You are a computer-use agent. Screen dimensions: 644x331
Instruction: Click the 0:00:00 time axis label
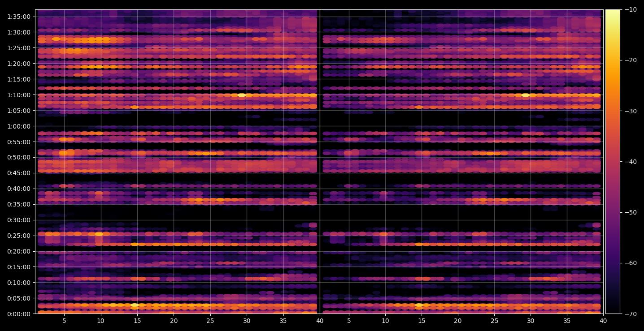point(19,314)
